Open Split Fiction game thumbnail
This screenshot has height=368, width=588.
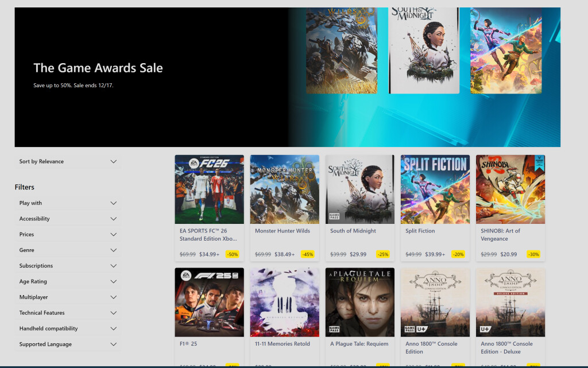(435, 189)
